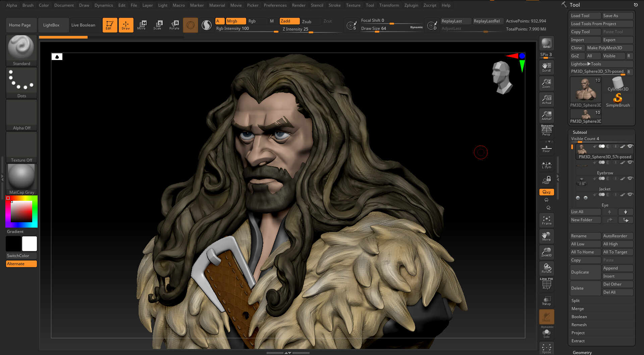Click the Persp perspective icon
Viewport: 644px width, 355px height.
pos(546,130)
